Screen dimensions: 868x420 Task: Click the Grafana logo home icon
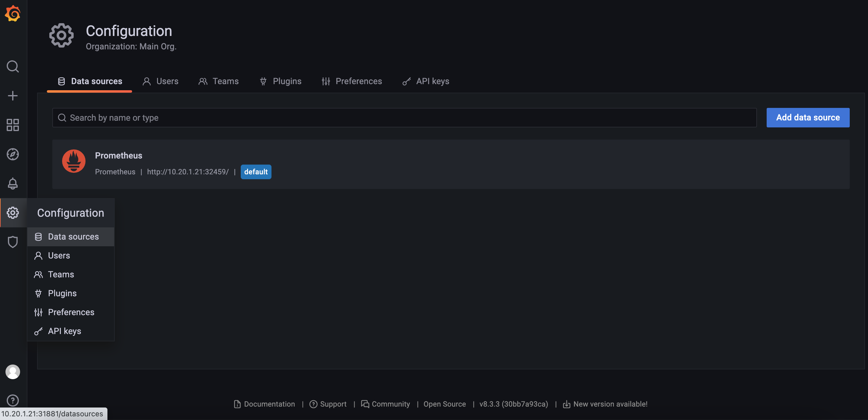(13, 13)
